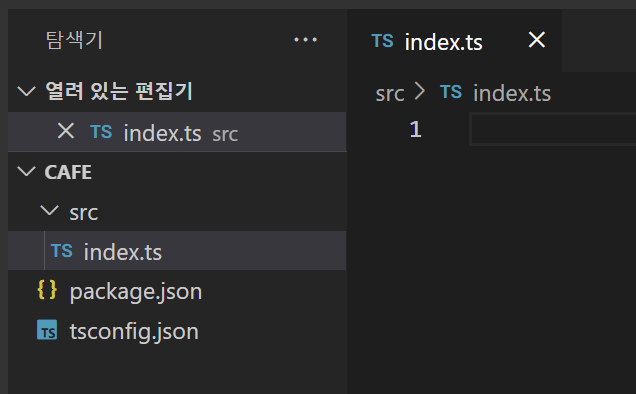Viewport: 636px width, 394px height.
Task: Click line number 1 in the gutter
Action: [415, 129]
